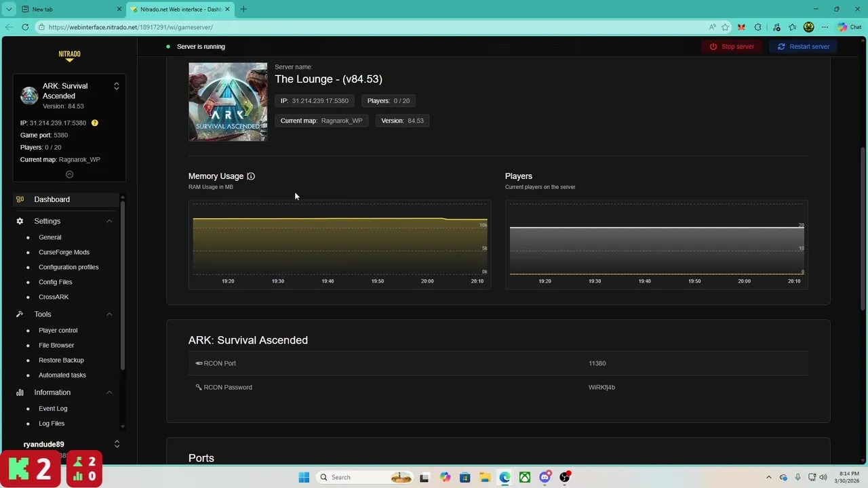The width and height of the screenshot is (868, 488).
Task: Click the yellow help icon next to IP
Action: 95,123
